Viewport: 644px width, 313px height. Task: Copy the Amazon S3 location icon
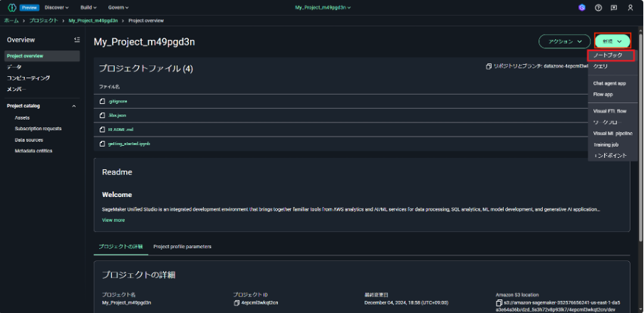point(499,303)
